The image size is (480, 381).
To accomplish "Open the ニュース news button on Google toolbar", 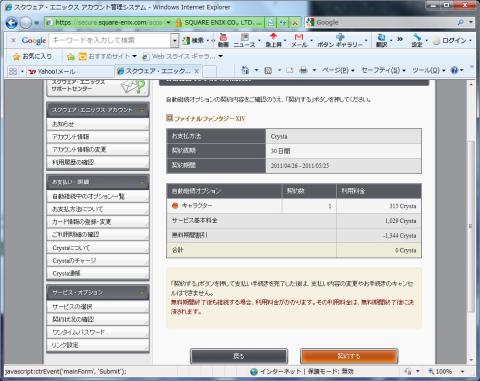I will [x=244, y=40].
